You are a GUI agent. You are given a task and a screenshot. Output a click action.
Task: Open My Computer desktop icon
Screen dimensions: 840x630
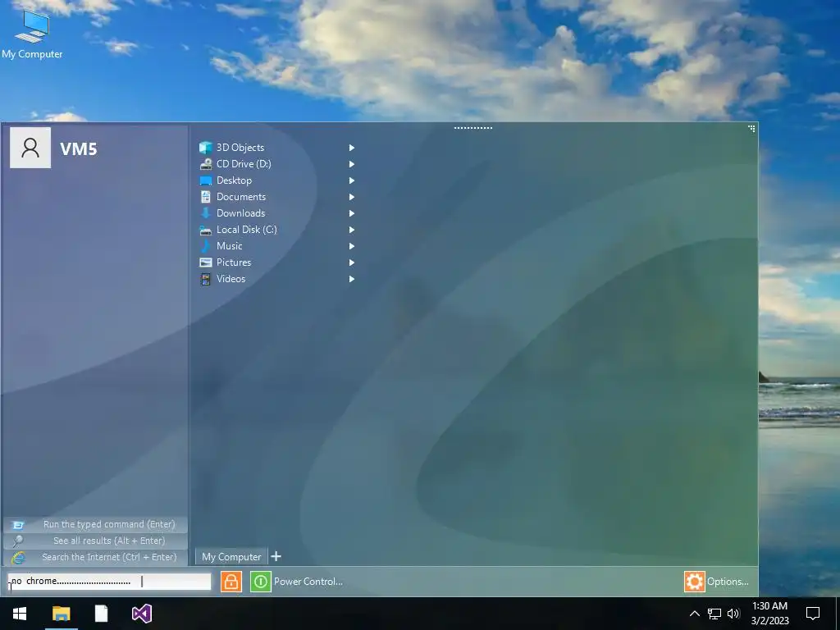click(x=32, y=33)
